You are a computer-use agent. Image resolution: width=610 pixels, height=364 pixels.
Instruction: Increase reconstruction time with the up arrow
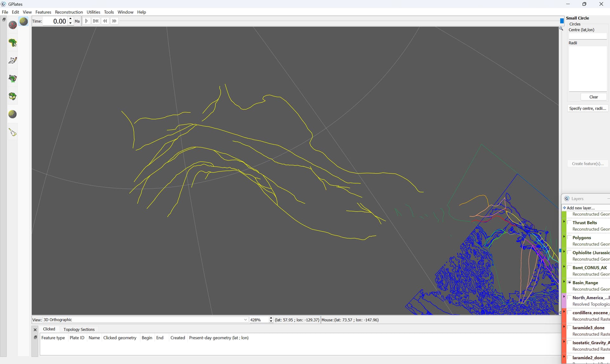pyautogui.click(x=71, y=19)
